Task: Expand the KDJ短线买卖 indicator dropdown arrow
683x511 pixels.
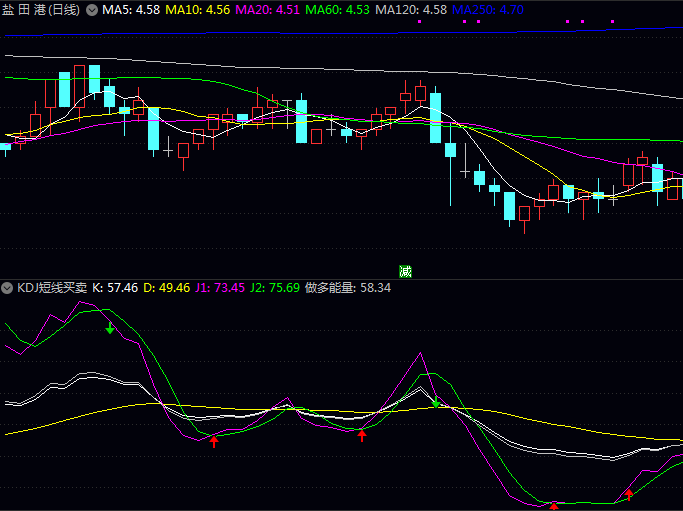Action: (8, 287)
